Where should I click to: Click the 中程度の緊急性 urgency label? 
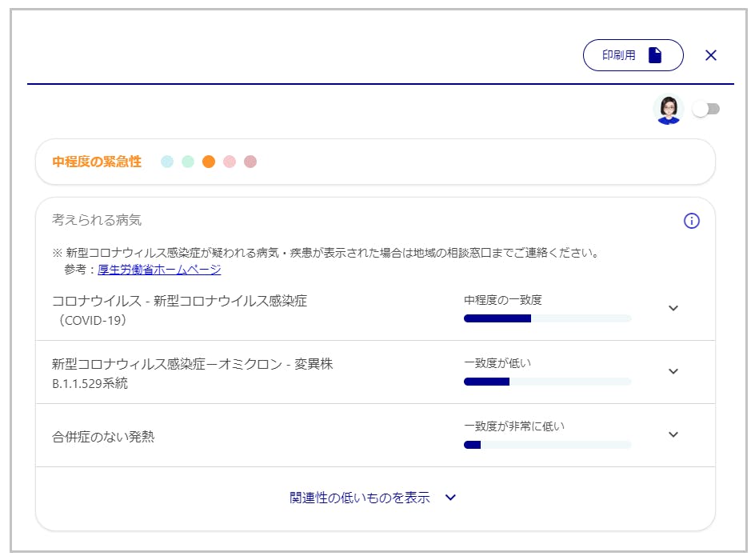pos(97,162)
